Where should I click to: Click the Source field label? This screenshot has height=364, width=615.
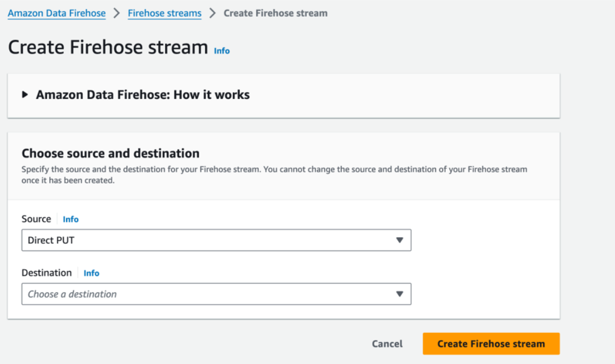[36, 219]
